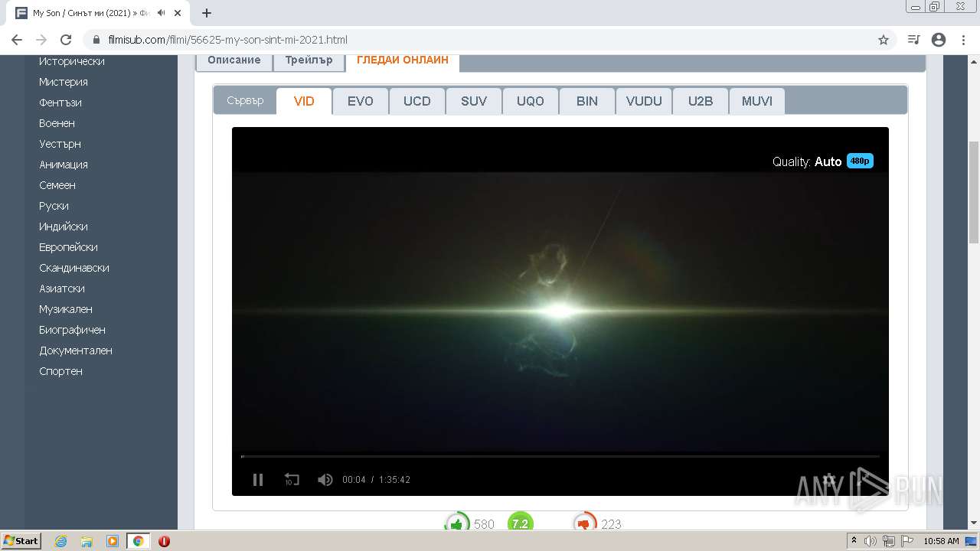980x551 pixels.
Task: Click the red thumbs-down dislike icon
Action: [585, 523]
